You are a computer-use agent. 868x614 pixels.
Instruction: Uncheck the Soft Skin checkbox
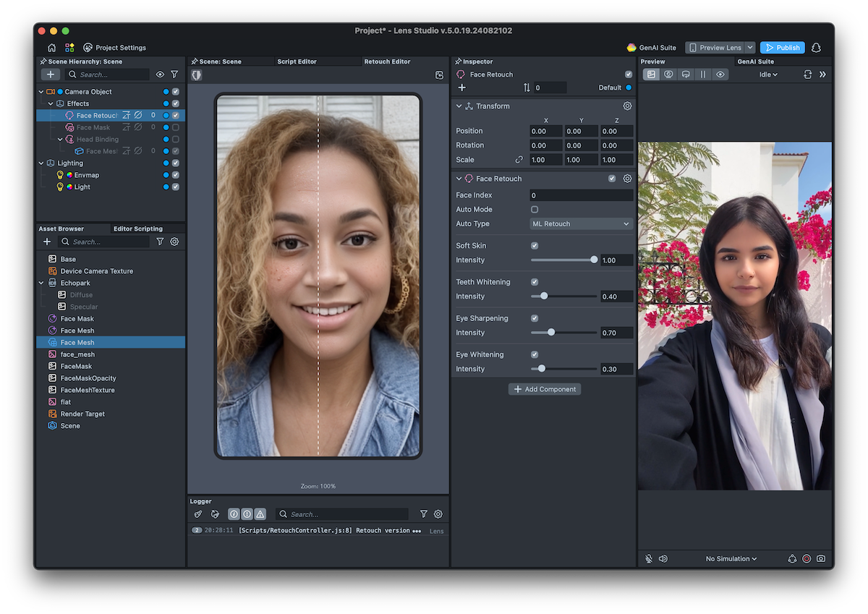(x=535, y=246)
